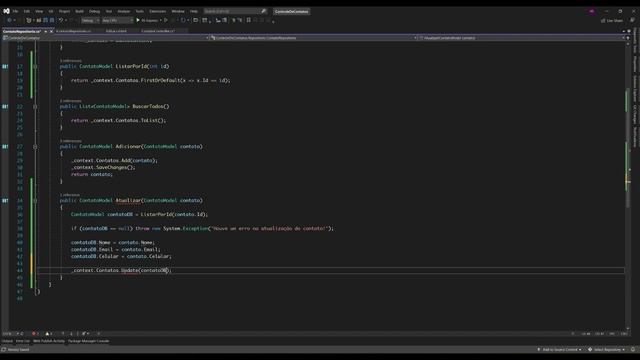Focus the search box in title bar

(235, 11)
